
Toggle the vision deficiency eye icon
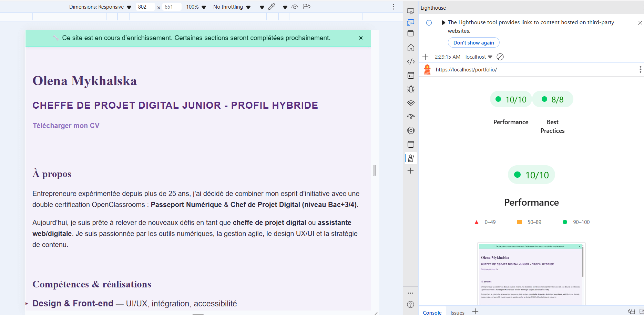pos(295,7)
